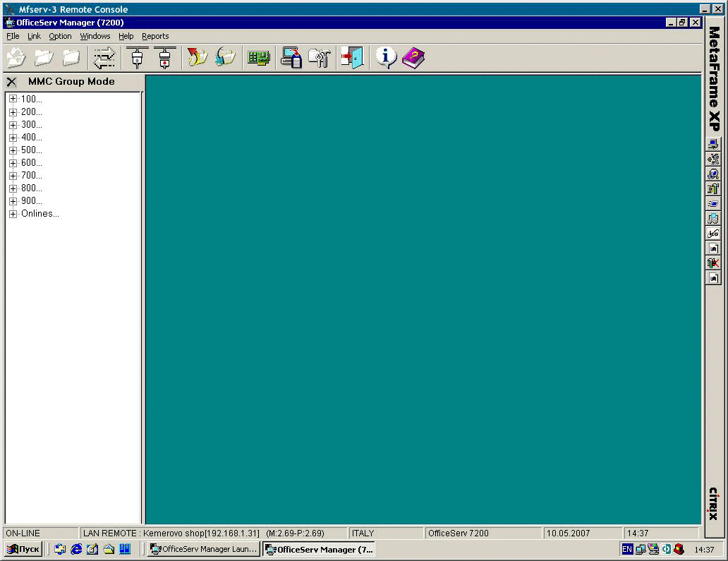728x561 pixels.
Task: Click the system tray clock 14:37
Action: (704, 550)
